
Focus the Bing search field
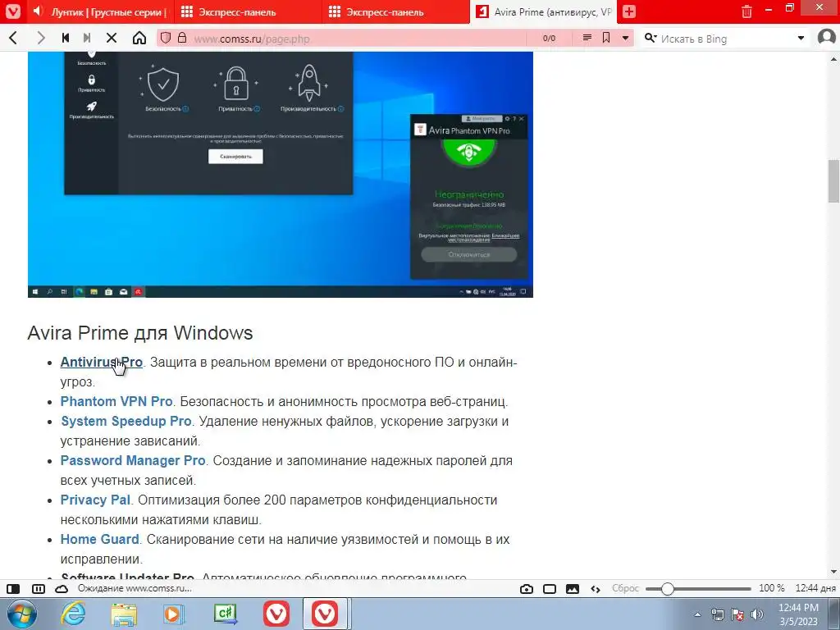point(726,39)
